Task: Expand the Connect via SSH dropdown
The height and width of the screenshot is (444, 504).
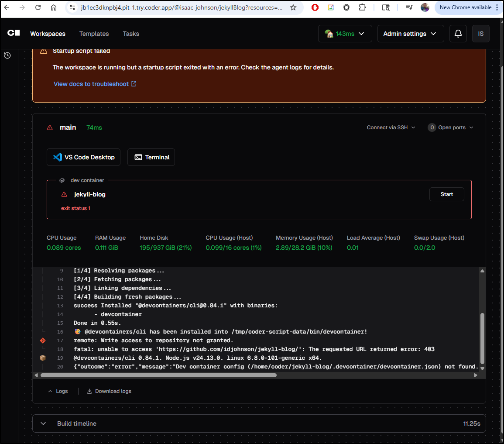Action: click(390, 127)
